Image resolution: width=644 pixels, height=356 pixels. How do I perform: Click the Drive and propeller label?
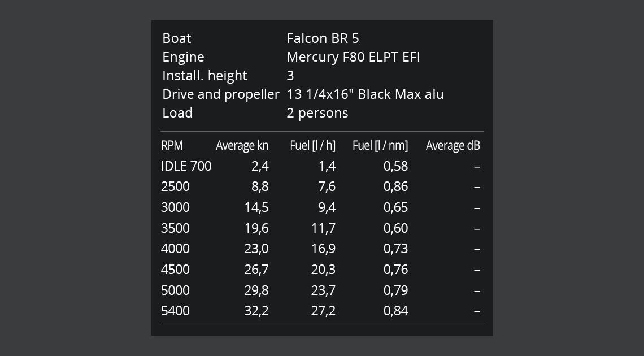[x=220, y=94]
